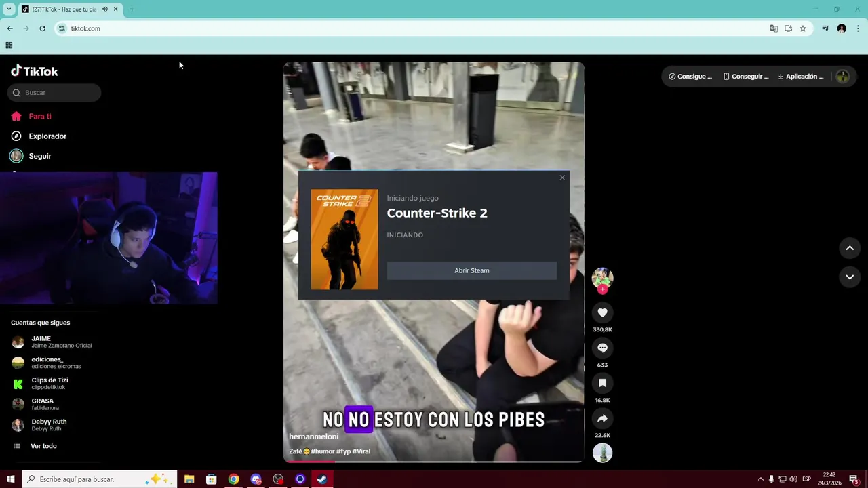Open Google Chrome from the taskbar
Image resolution: width=868 pixels, height=488 pixels.
coord(233,479)
